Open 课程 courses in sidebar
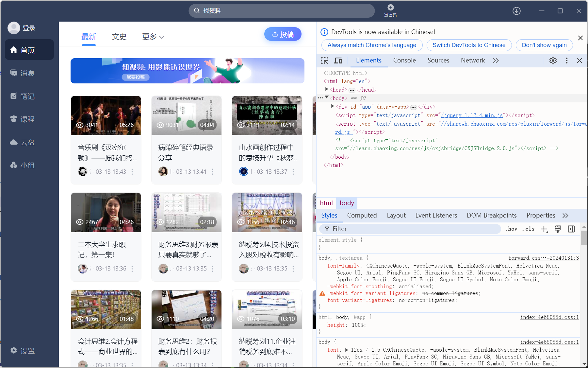 23,119
